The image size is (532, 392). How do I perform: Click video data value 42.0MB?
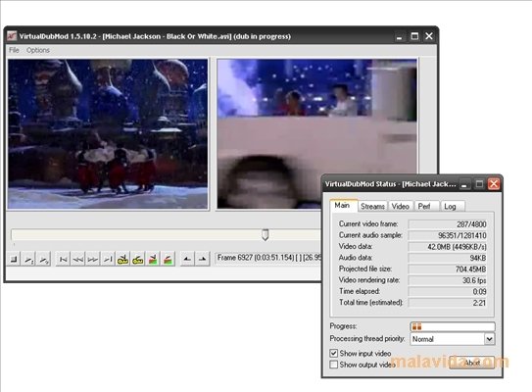[448, 246]
